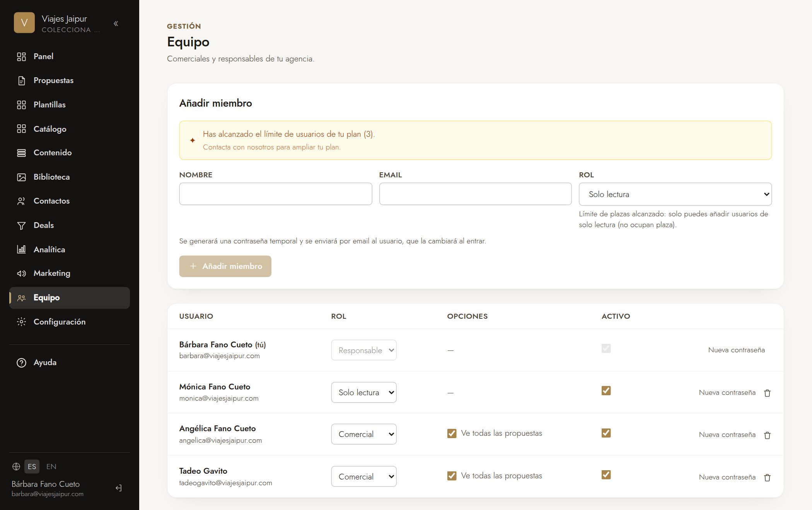
Task: Click the Contactos people icon
Action: (21, 201)
